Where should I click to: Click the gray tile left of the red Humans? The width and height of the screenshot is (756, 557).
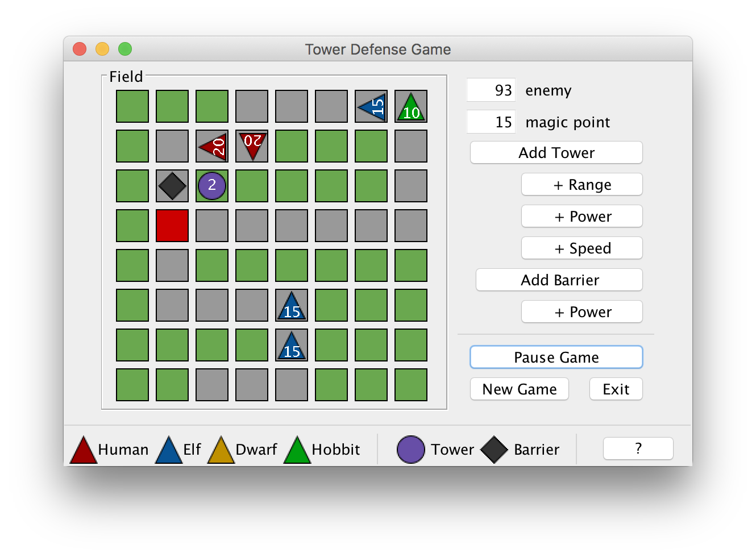[172, 146]
